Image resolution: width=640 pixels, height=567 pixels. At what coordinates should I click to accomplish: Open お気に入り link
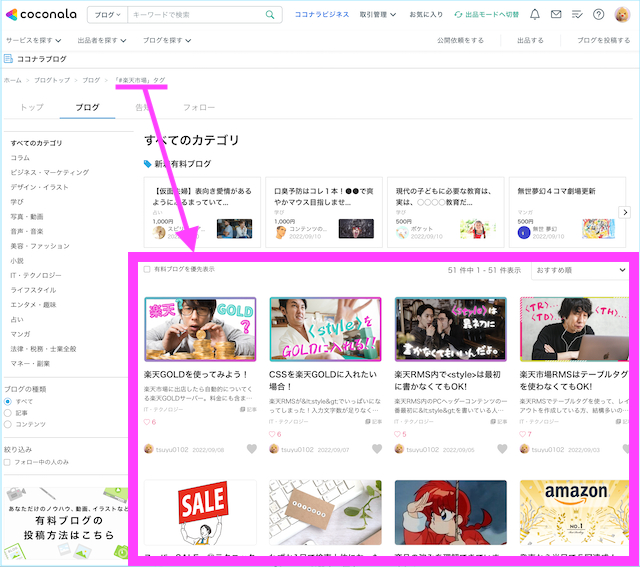426,15
